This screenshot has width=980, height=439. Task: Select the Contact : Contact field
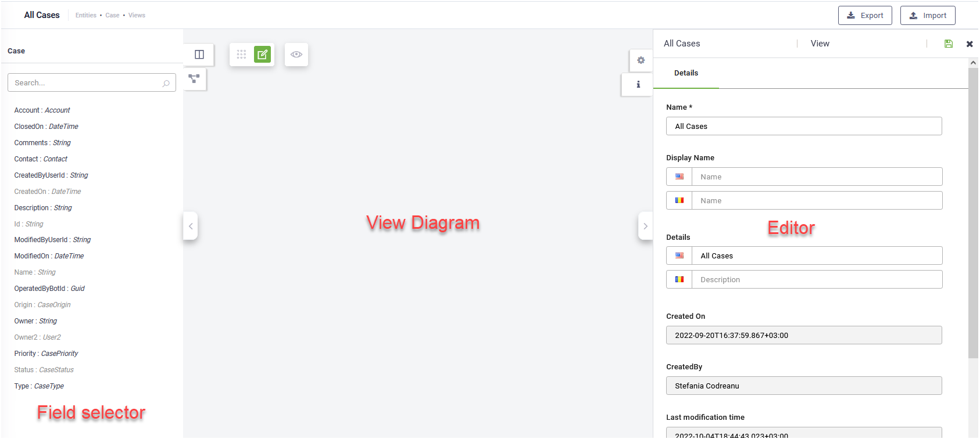pos(41,159)
